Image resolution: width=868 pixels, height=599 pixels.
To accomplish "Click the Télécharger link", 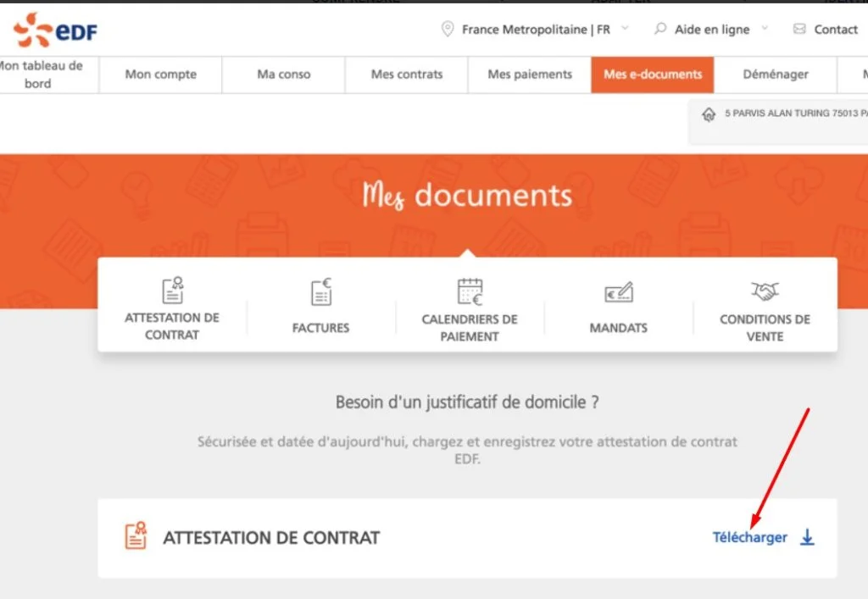I will pyautogui.click(x=749, y=537).
